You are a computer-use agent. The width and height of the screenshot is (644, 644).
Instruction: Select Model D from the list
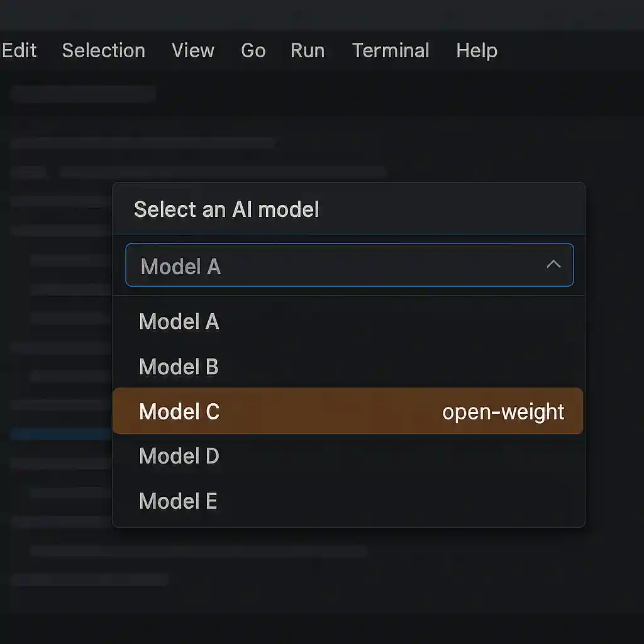348,456
